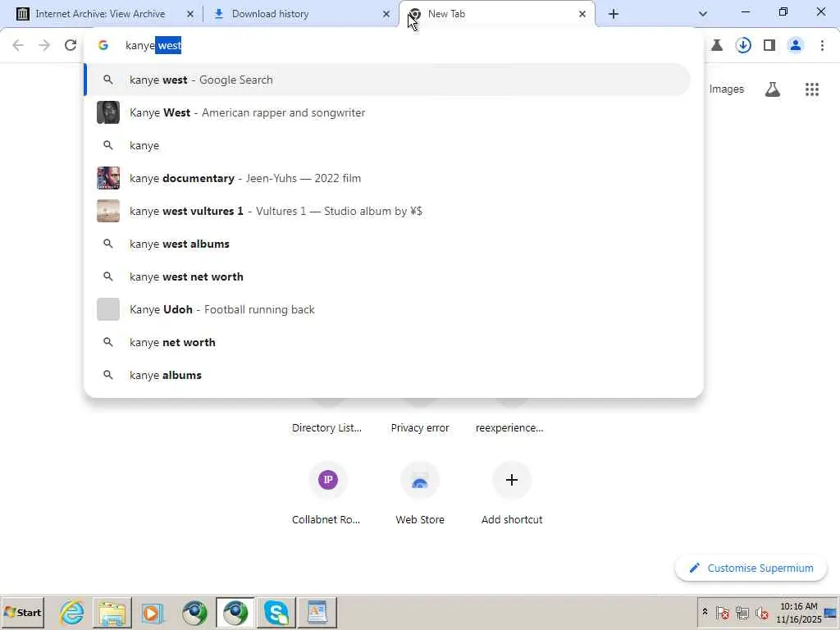
Task: Select 'Kanye Udoh' football suggestion
Action: click(x=387, y=309)
